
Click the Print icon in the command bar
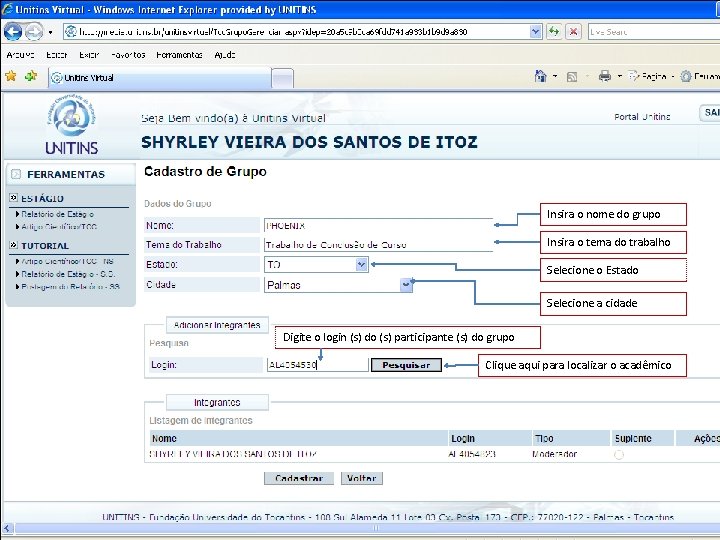[x=605, y=76]
